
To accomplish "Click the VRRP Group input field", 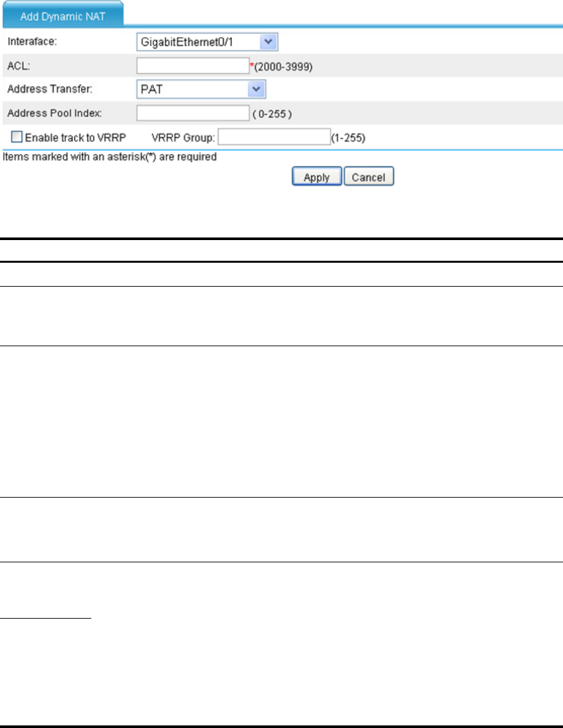I will 274,137.
